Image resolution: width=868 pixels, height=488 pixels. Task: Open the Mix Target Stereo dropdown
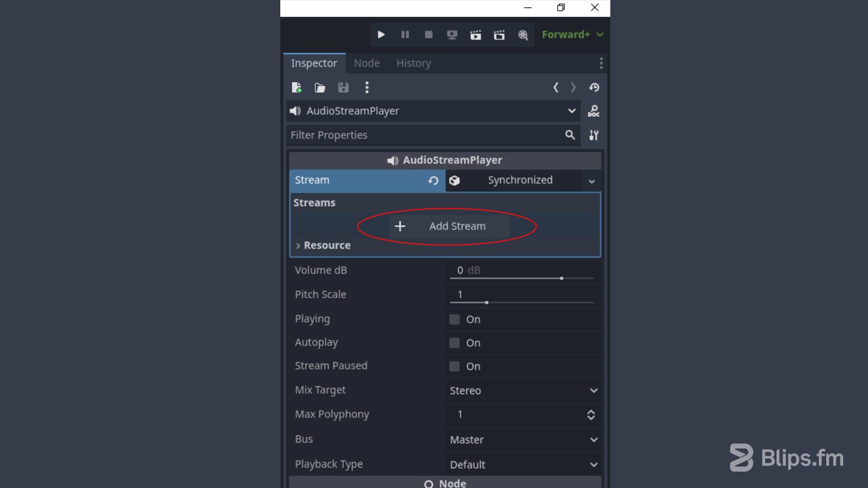click(x=523, y=390)
